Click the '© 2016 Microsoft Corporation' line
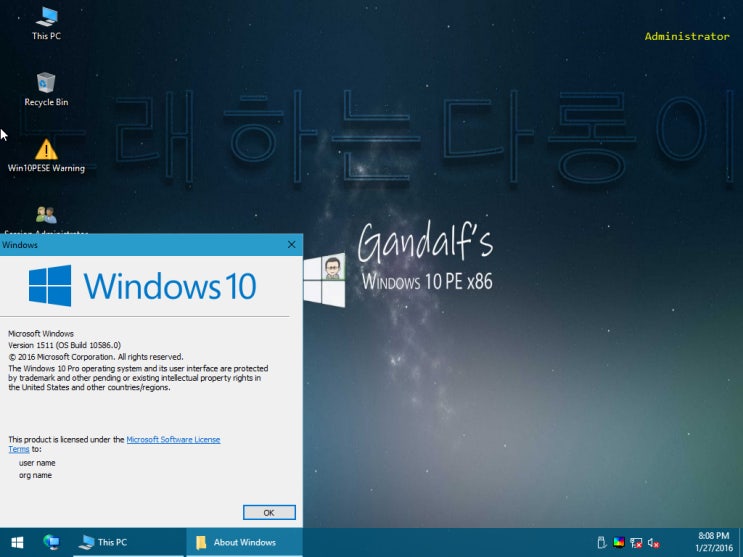 pyautogui.click(x=95, y=357)
